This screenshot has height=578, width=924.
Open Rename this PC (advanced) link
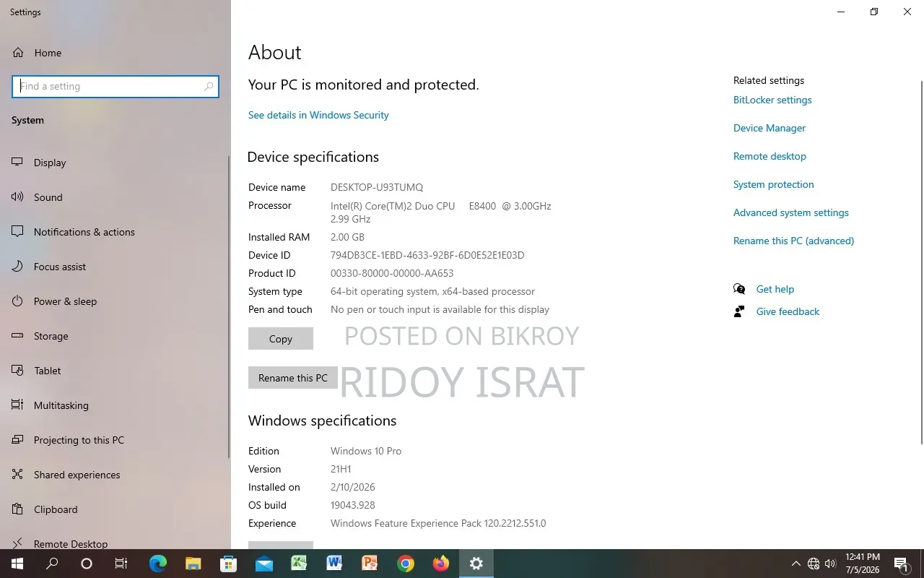click(794, 241)
